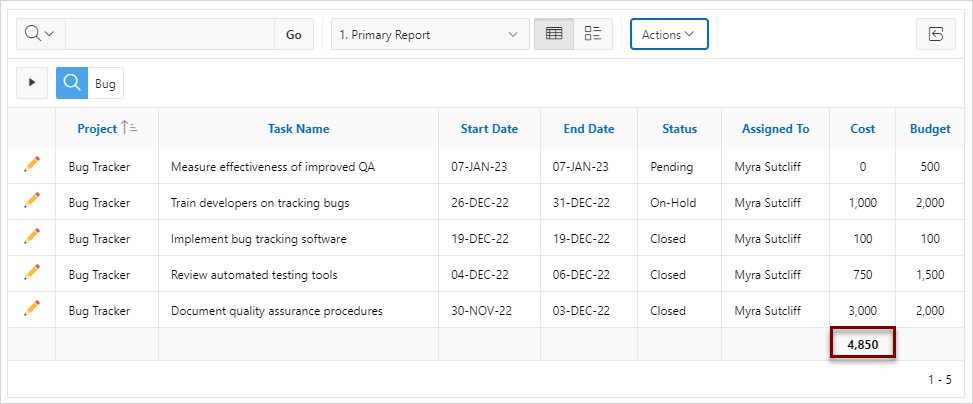Click the edit pencil for Measure effectiveness row

[x=32, y=166]
